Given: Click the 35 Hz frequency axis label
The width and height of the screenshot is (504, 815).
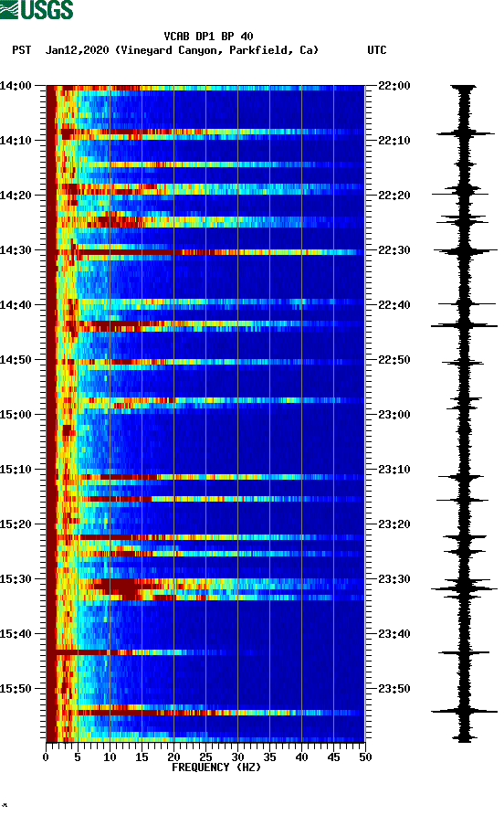Looking at the screenshot, I should click(x=269, y=757).
